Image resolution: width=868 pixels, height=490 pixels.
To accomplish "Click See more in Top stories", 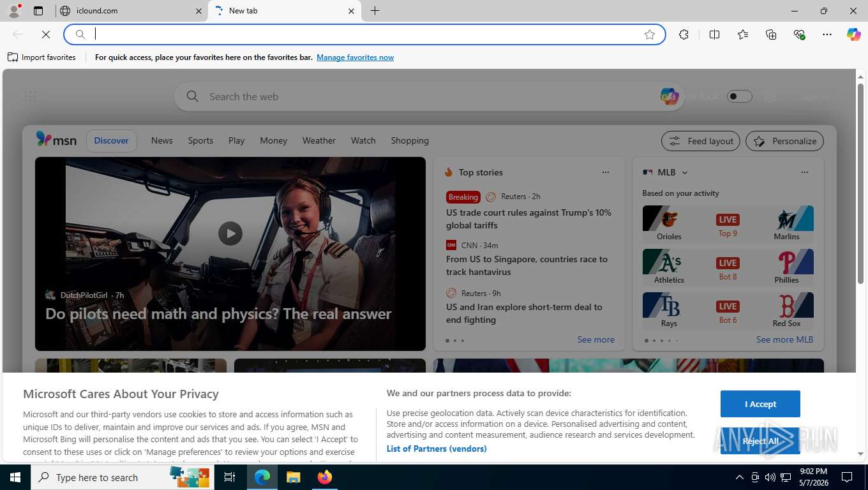I will pyautogui.click(x=596, y=339).
